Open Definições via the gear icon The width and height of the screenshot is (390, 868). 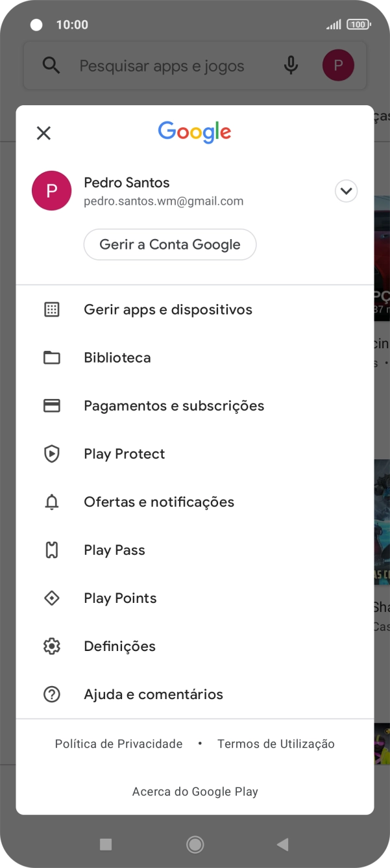point(52,646)
